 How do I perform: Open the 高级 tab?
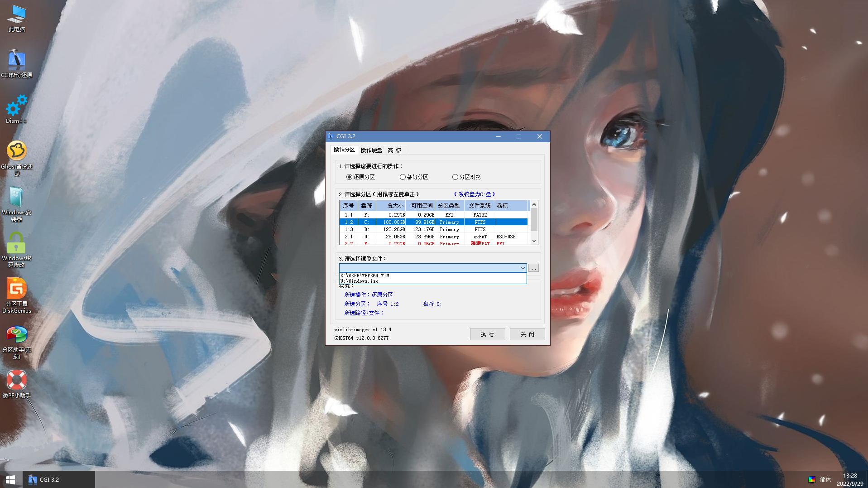coord(394,150)
